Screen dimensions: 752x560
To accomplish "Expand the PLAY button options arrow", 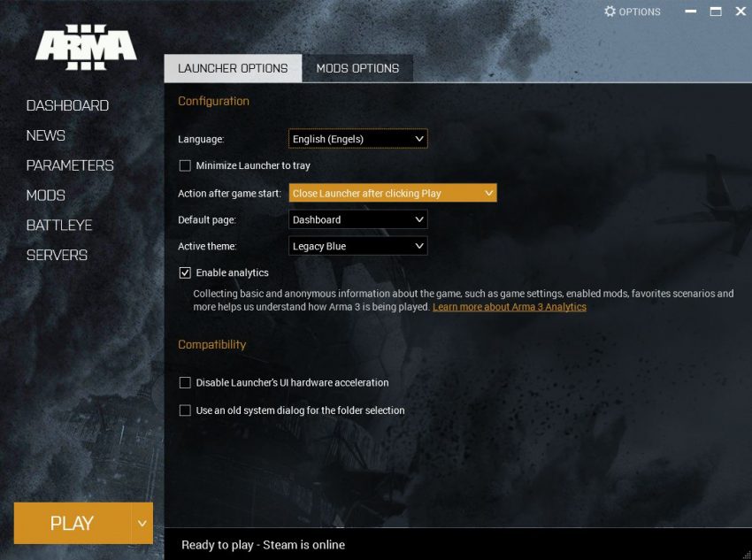I will click(142, 523).
